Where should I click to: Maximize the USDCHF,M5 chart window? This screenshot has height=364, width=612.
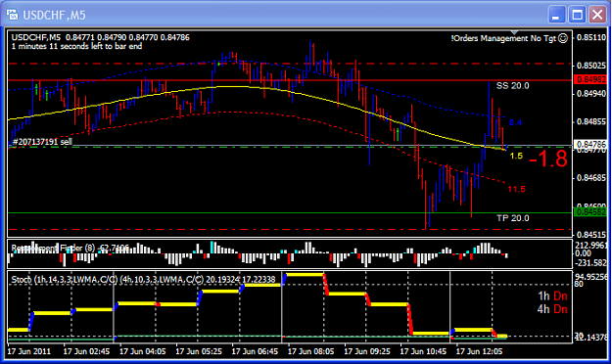point(578,16)
